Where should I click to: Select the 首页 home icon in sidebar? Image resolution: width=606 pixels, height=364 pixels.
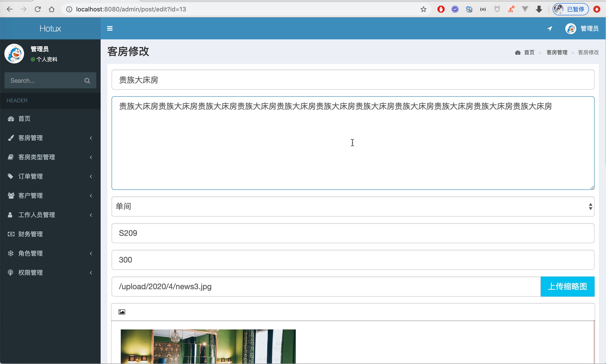point(11,119)
